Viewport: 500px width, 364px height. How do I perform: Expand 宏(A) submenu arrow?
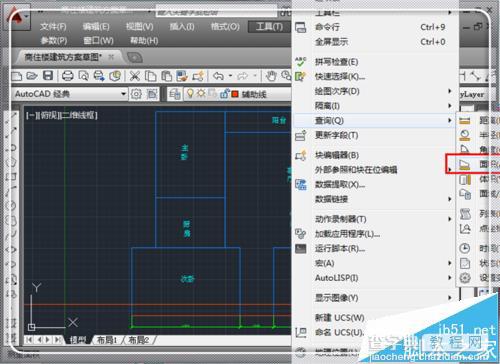450,263
